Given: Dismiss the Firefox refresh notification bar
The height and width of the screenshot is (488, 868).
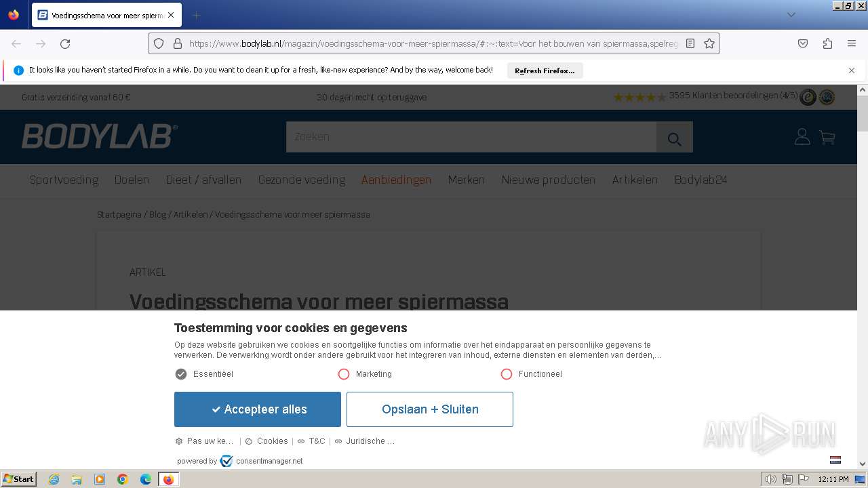Looking at the screenshot, I should point(852,70).
